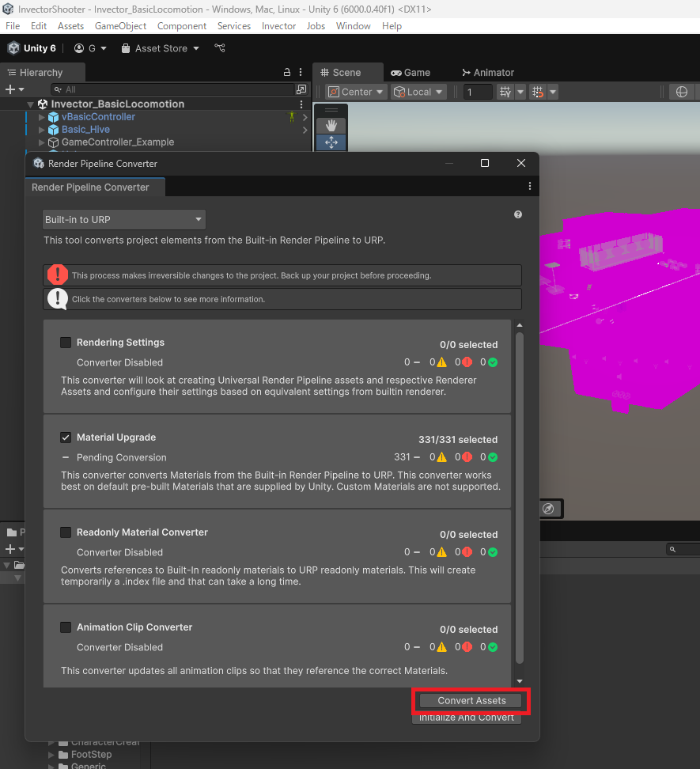Close the Render Pipeline Converter window
This screenshot has width=700, height=769.
[x=521, y=163]
